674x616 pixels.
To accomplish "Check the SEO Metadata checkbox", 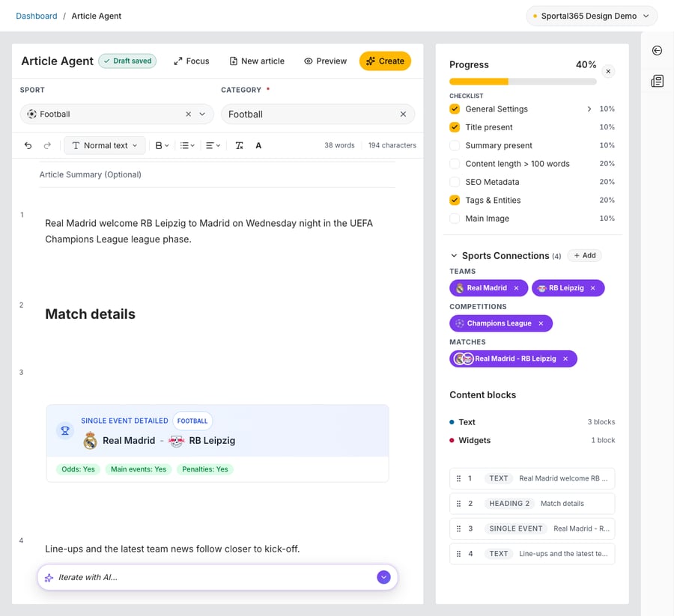I will 455,182.
